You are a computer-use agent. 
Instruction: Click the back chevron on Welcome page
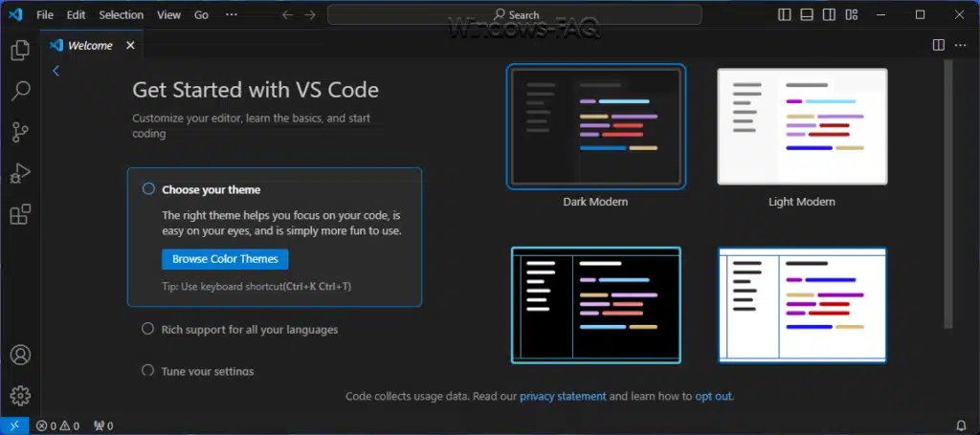[56, 71]
